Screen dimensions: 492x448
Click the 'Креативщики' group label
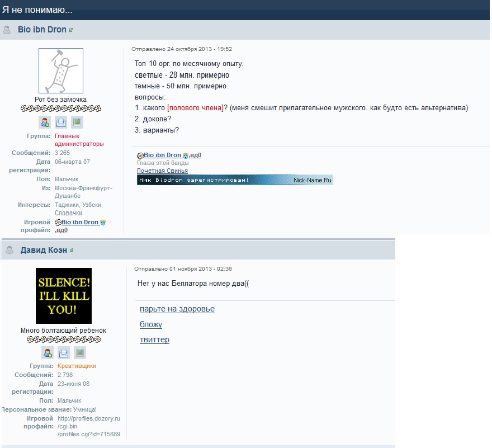click(x=77, y=366)
